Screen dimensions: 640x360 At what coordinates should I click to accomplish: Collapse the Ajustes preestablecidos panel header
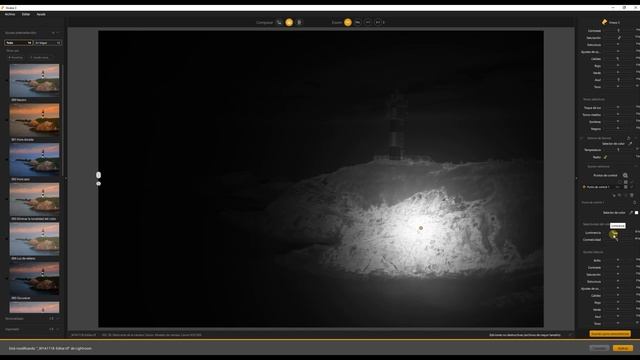coord(58,33)
